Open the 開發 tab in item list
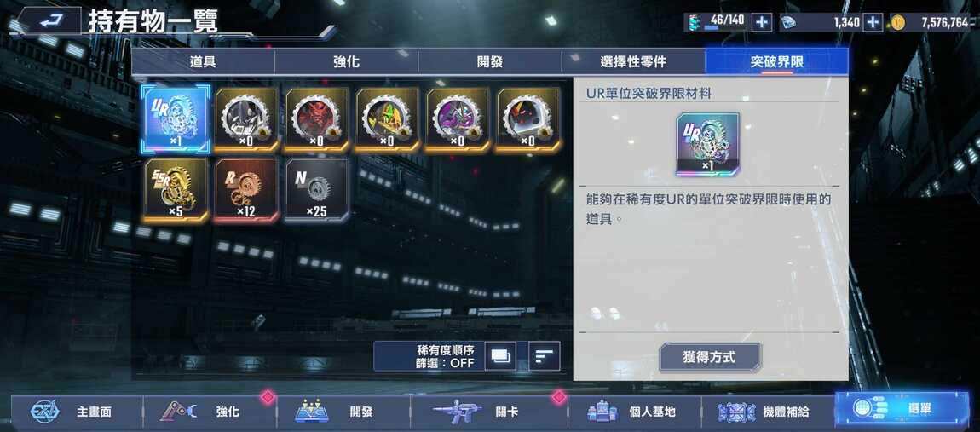Screen dimensions: 980x432 point(489,62)
